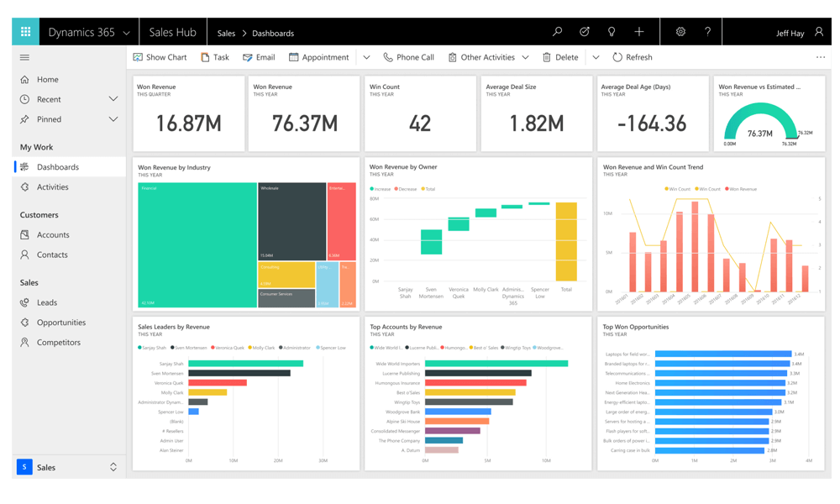
Task: Click the Won Revenue 16.87M tile
Action: point(188,113)
